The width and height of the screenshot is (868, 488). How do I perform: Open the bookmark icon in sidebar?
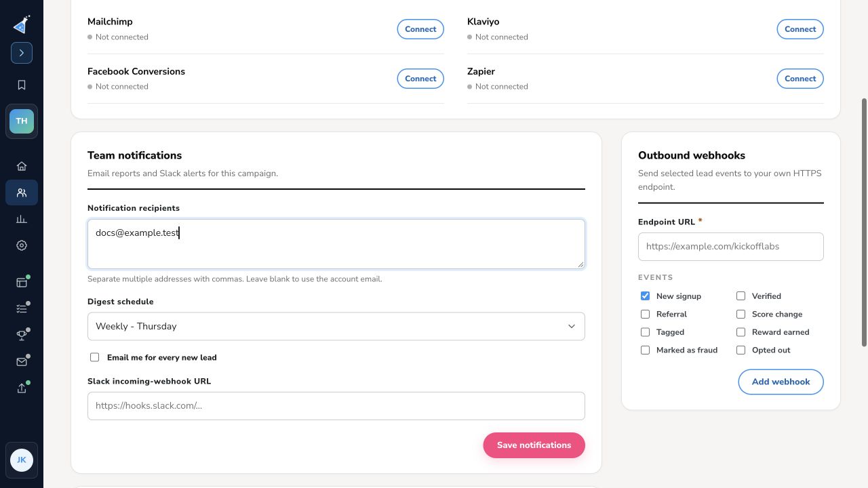point(22,85)
